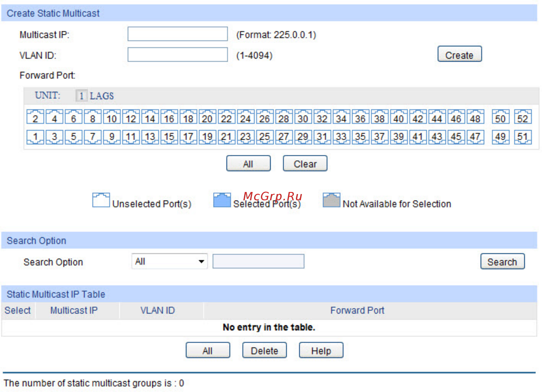Click the Create button
The height and width of the screenshot is (392, 542).
click(460, 54)
